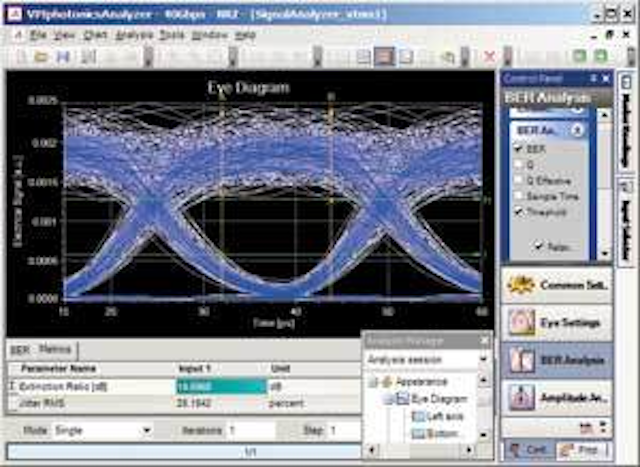Click the 1/1 progress bar
The height and width of the screenshot is (467, 640).
[x=184, y=452]
